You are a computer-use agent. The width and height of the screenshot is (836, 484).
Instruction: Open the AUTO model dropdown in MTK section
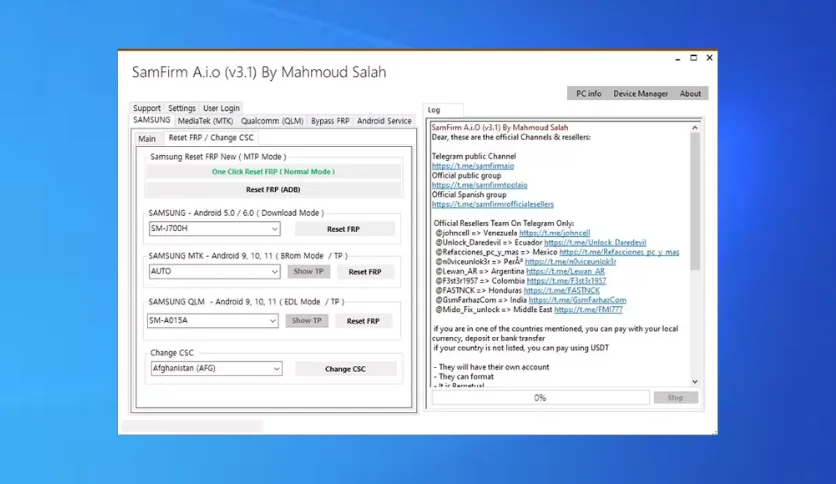point(214,271)
